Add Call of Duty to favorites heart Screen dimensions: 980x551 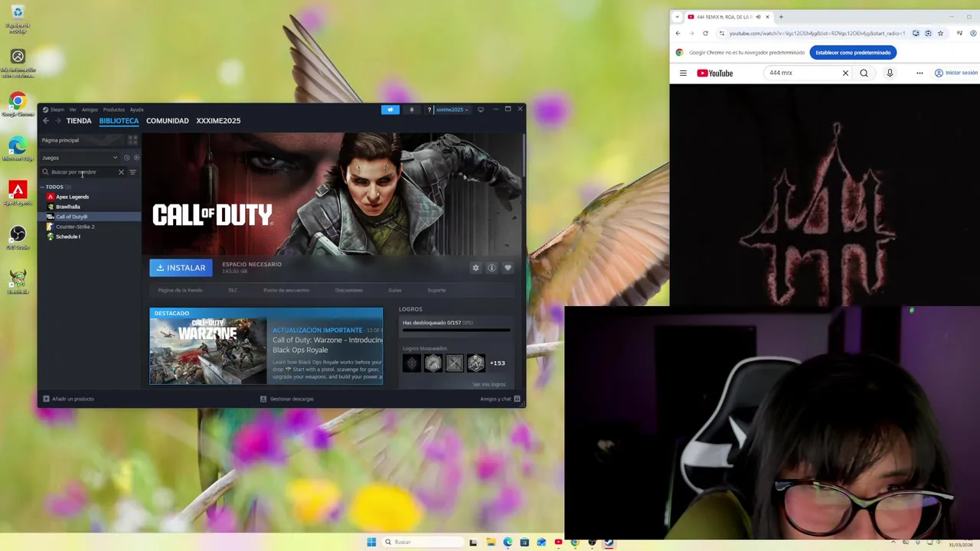pyautogui.click(x=508, y=268)
